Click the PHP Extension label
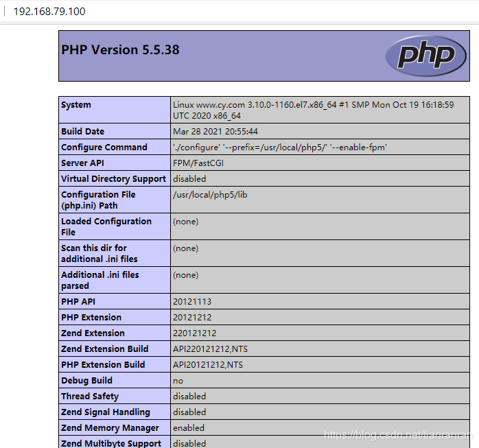Screen dimensions: 479x448 point(91,317)
